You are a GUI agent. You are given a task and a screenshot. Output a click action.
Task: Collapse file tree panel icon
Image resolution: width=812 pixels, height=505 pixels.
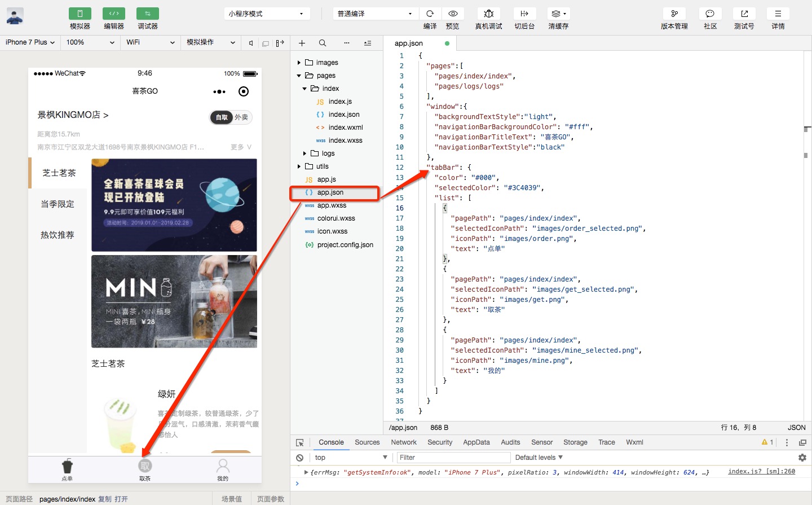tap(368, 43)
